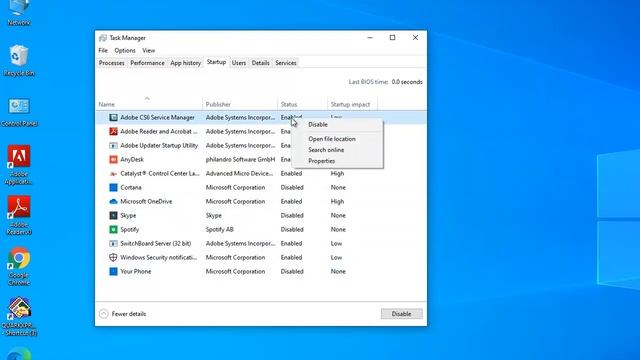Open the Options menu
This screenshot has height=360, width=640.
tap(125, 51)
